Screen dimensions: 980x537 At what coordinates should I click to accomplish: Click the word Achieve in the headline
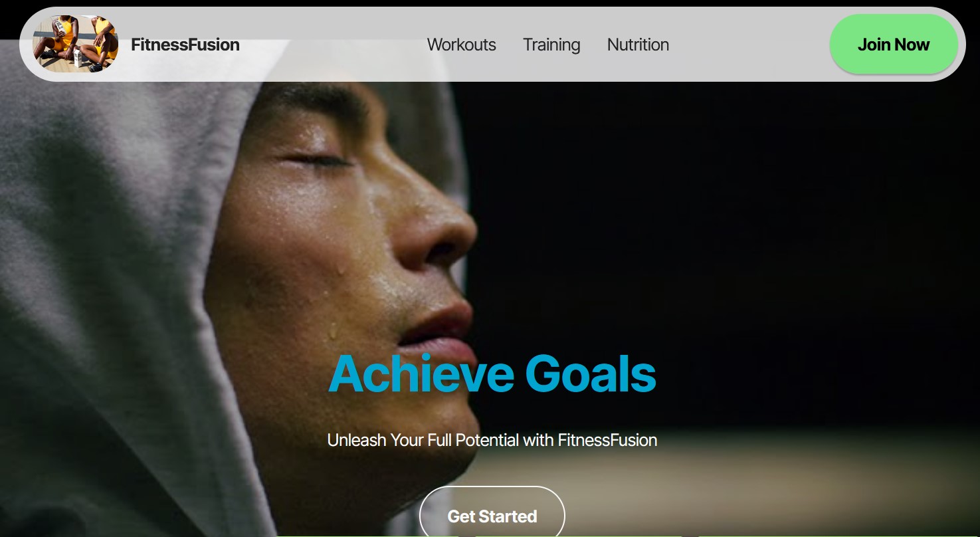tap(421, 374)
